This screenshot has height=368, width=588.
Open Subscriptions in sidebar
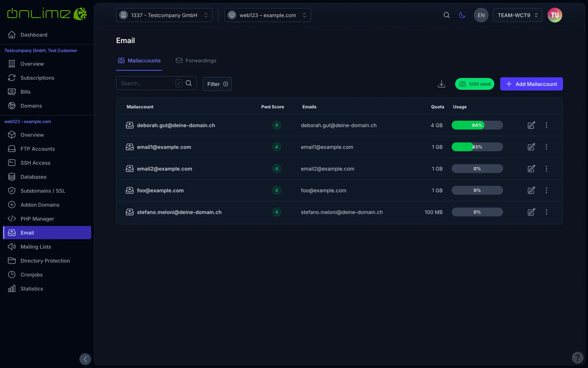click(x=47, y=78)
